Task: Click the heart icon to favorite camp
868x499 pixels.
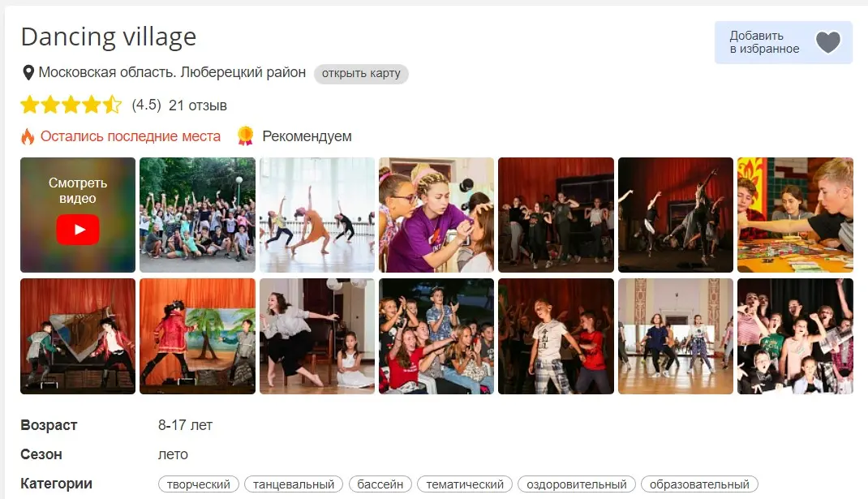Action: (x=827, y=42)
